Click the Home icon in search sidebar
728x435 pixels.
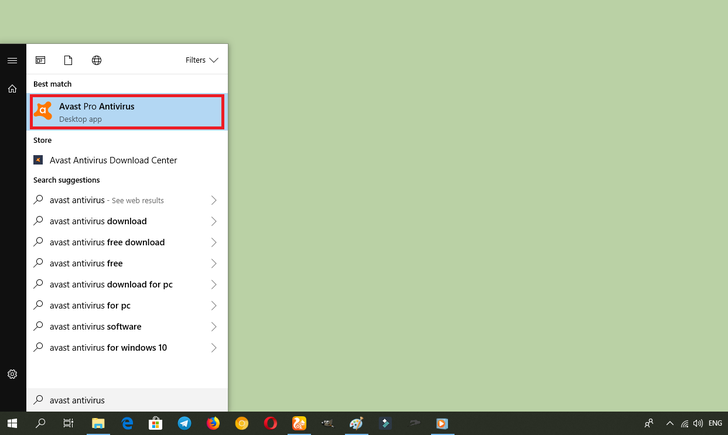tap(13, 89)
